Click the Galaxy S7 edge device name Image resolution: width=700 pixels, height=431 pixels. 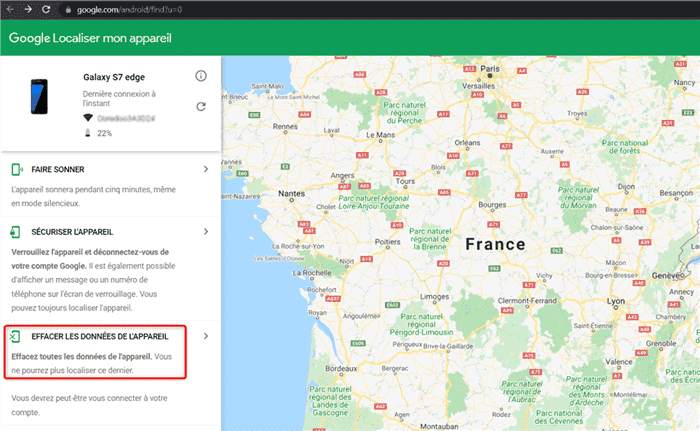(114, 77)
